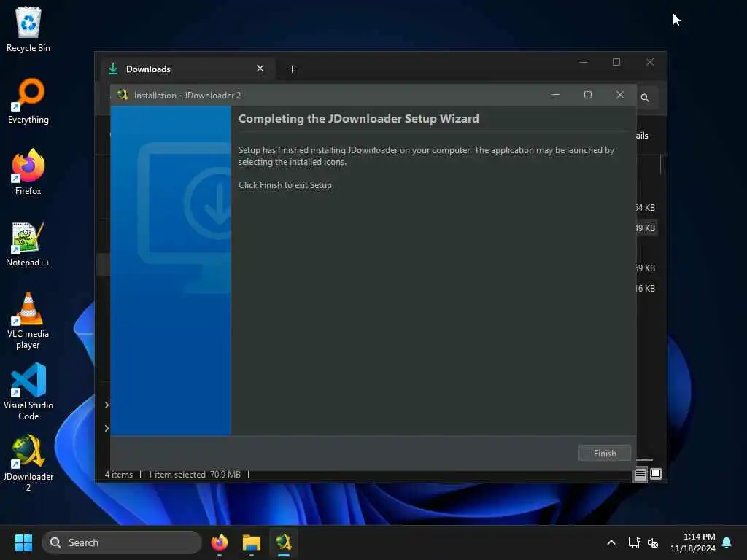Image resolution: width=747 pixels, height=560 pixels.
Task: Open the clock and calendar flyout
Action: [693, 542]
